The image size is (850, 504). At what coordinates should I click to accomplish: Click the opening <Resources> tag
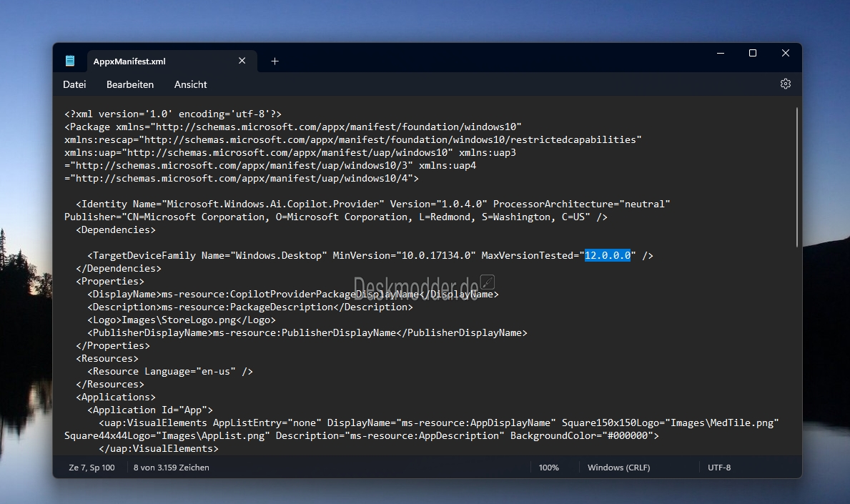pyautogui.click(x=107, y=358)
